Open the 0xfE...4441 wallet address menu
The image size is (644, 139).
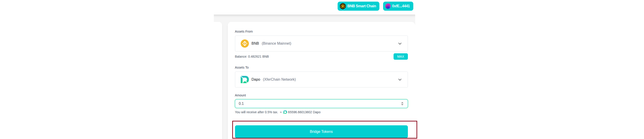point(398,6)
